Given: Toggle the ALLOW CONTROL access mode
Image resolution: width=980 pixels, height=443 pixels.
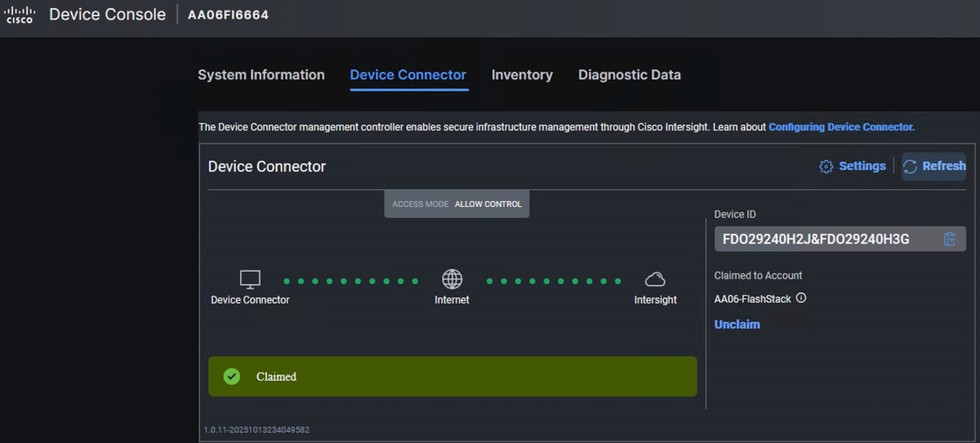Looking at the screenshot, I should [488, 204].
